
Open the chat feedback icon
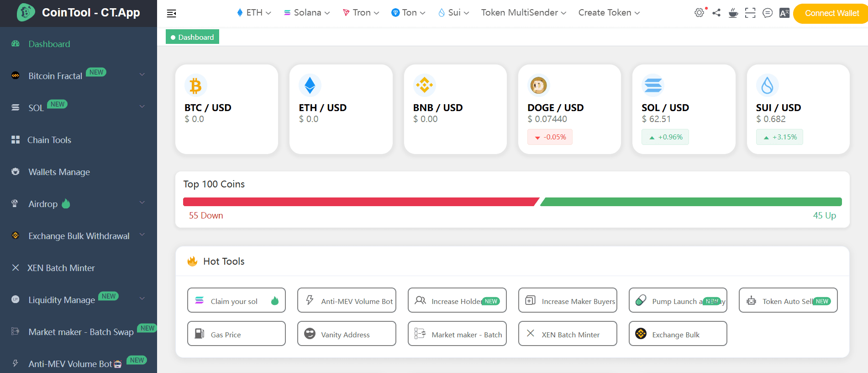pos(768,13)
